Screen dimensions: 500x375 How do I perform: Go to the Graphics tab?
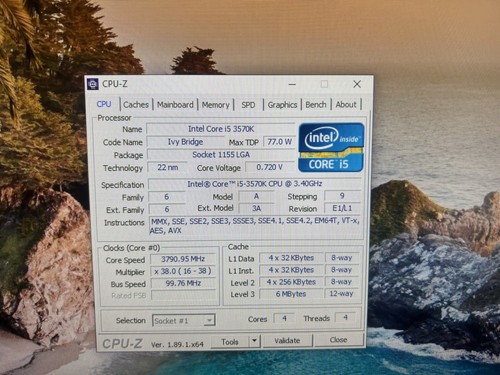(x=282, y=105)
